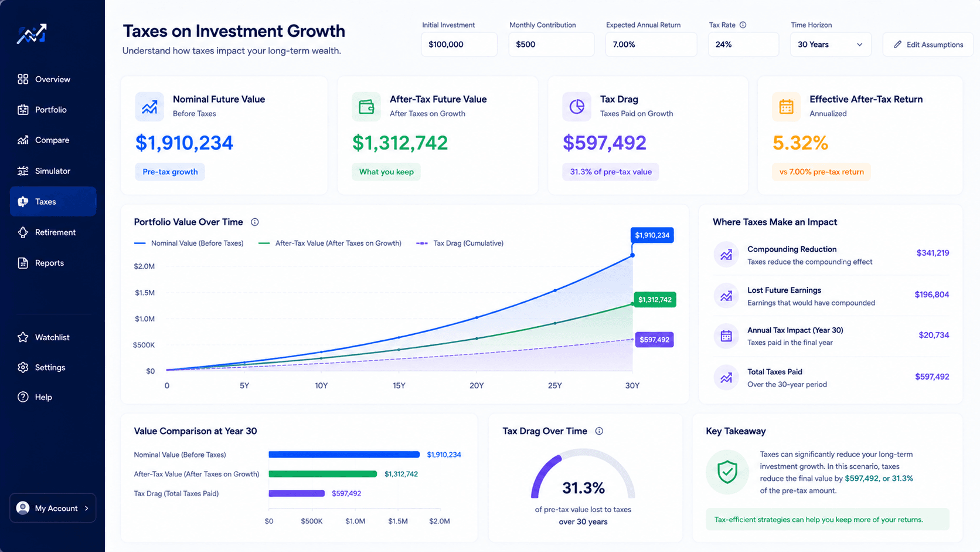The image size is (980, 552).
Task: Click the Compounding Reduction icon
Action: (x=726, y=255)
